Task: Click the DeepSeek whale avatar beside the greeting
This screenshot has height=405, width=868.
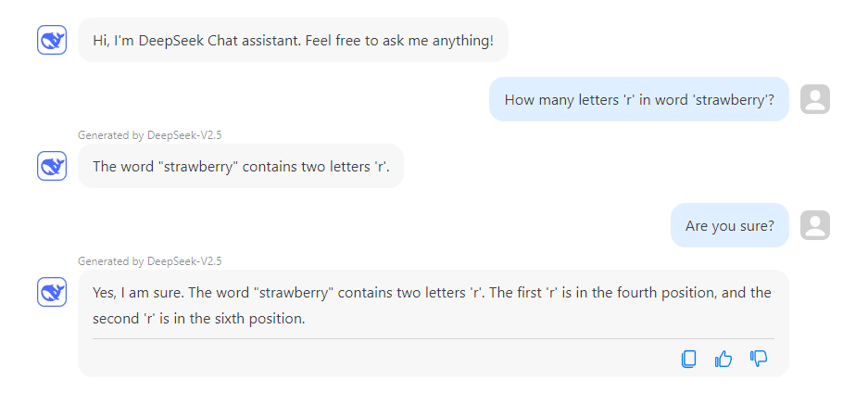Action: pyautogui.click(x=52, y=41)
